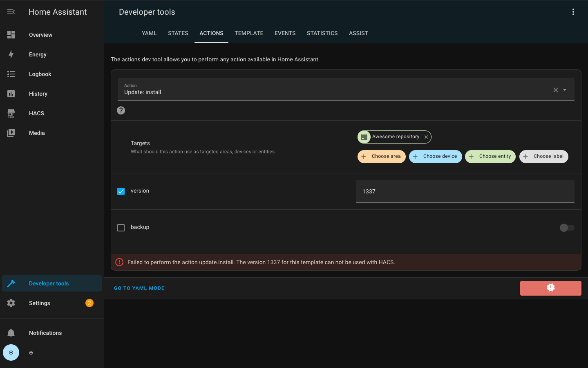Viewport: 588px width, 368px height.
Task: Uncheck the version checkbox
Action: 121,191
